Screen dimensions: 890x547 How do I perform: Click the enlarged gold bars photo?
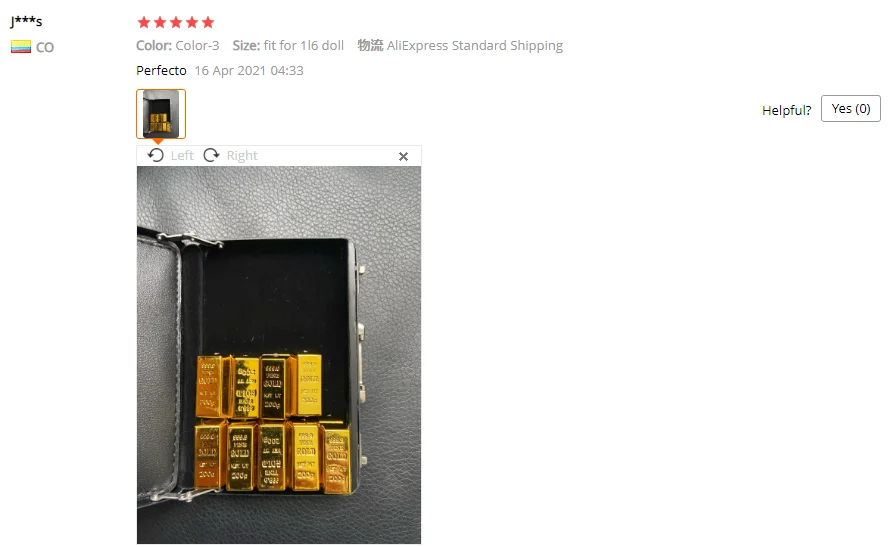tap(279, 355)
